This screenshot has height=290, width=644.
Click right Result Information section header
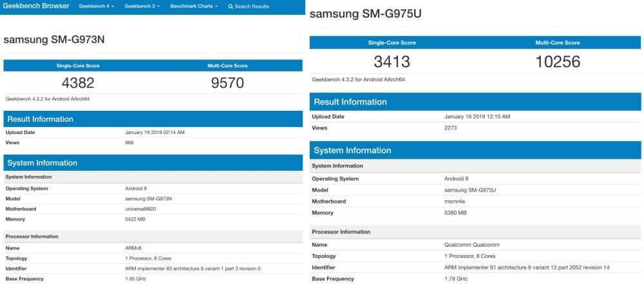click(x=475, y=102)
